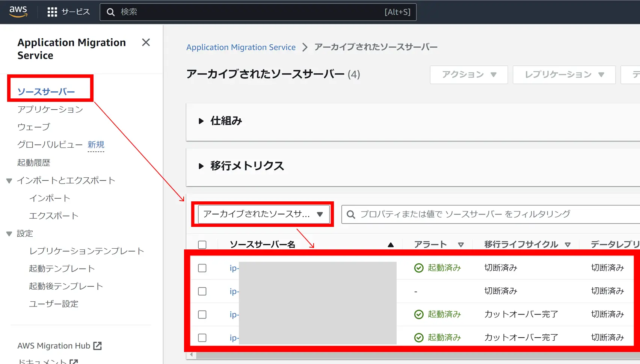Viewport: 640px width, 364px height.
Task: Open the レプリケーション dropdown
Action: click(564, 75)
